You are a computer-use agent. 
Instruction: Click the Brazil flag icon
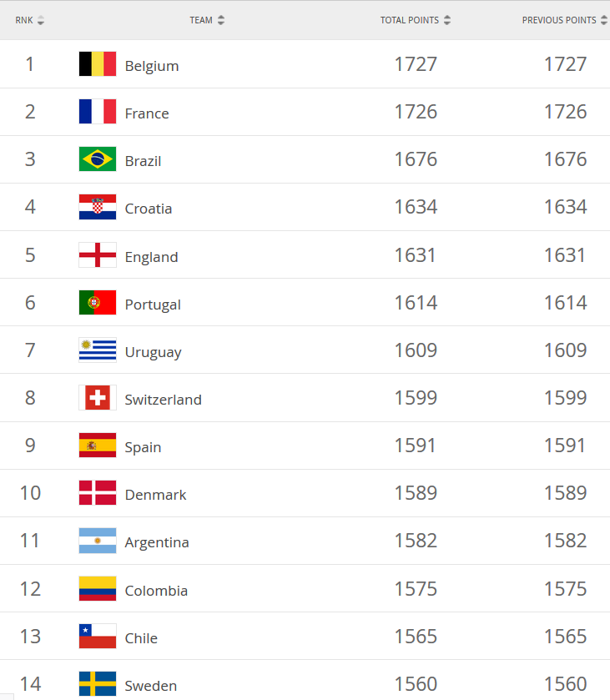[x=98, y=159]
